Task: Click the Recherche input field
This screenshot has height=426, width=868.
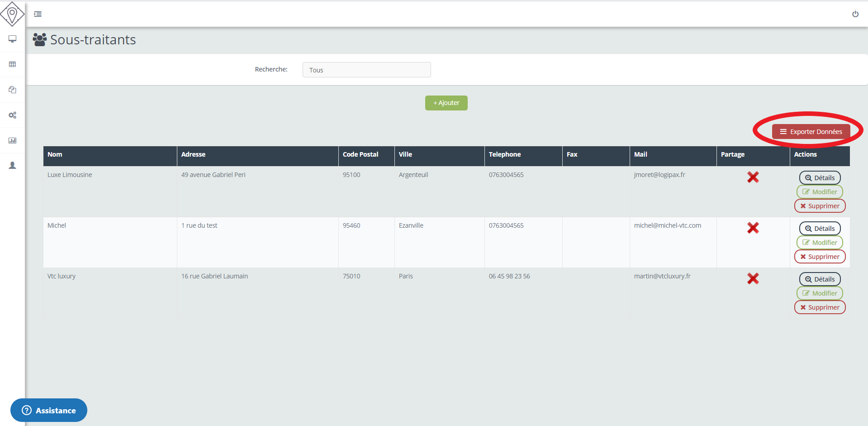Action: pyautogui.click(x=366, y=70)
